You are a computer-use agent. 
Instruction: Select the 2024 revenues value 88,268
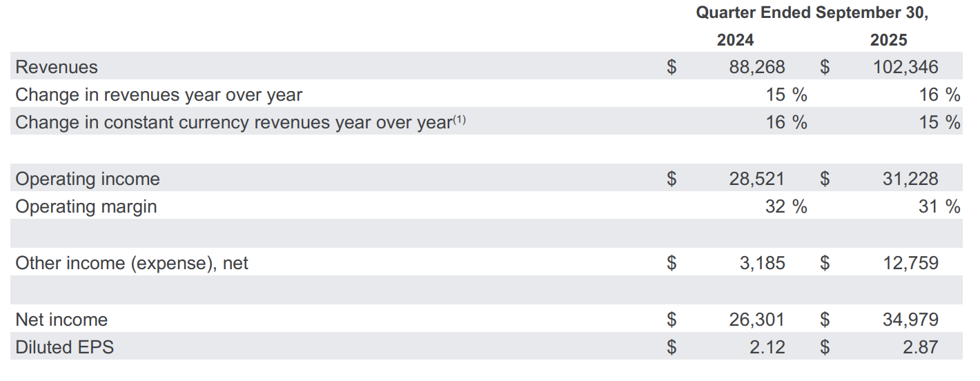pos(756,67)
